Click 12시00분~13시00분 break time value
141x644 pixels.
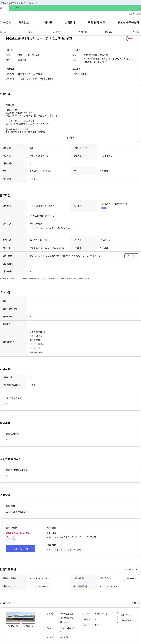coord(39,240)
